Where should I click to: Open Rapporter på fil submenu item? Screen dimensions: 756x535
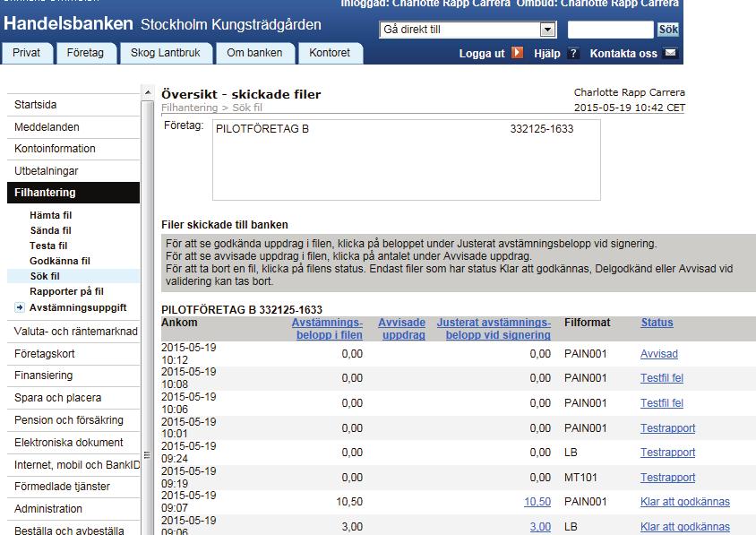tap(66, 291)
